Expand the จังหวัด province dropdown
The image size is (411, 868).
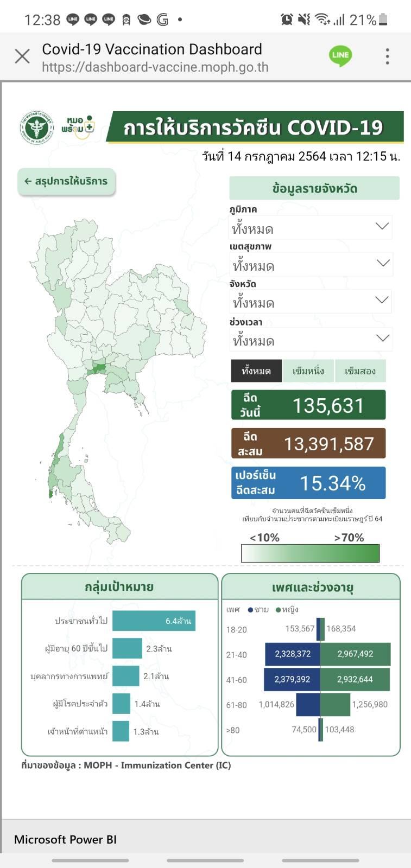pyautogui.click(x=311, y=302)
